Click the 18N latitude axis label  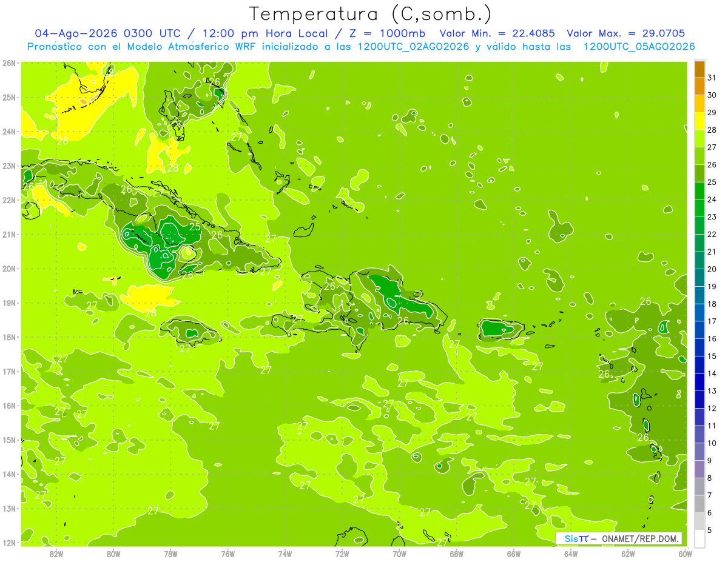pos(9,337)
